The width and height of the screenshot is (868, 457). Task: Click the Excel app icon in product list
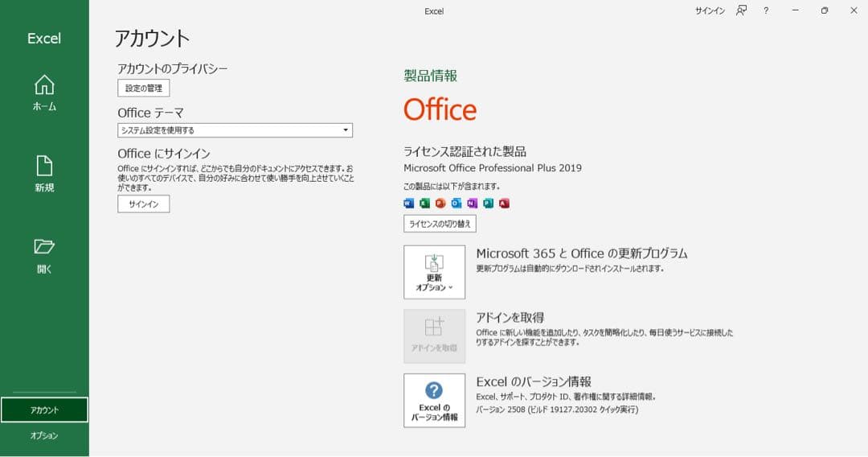tap(424, 204)
